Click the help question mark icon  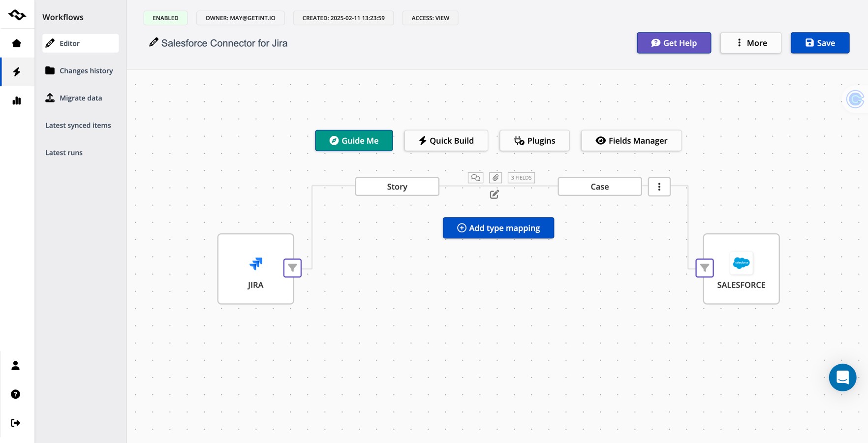click(16, 394)
